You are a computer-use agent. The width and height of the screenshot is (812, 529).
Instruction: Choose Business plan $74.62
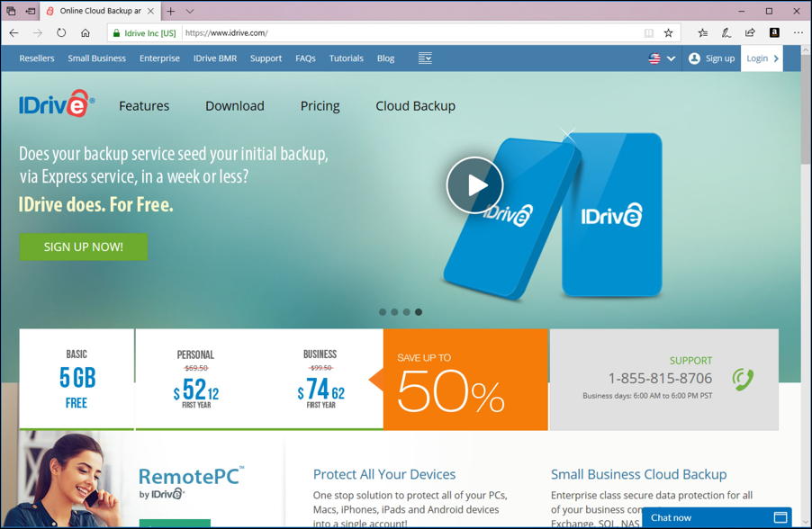[320, 380]
